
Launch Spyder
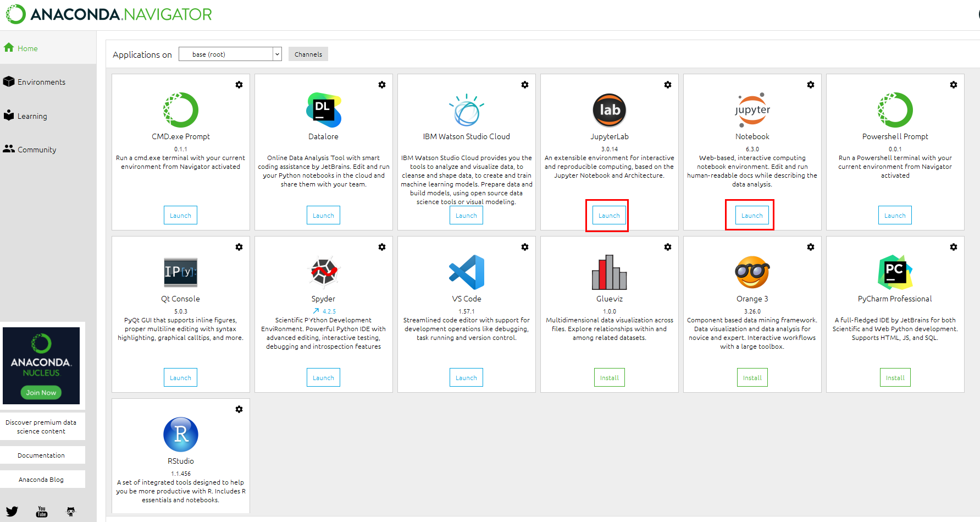324,377
